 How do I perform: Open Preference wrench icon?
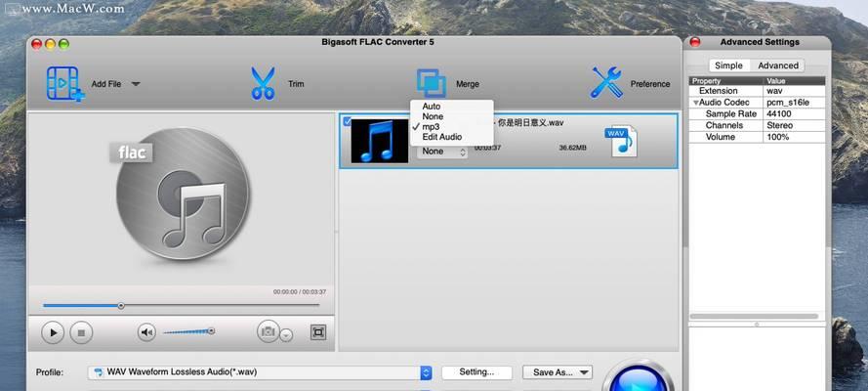click(x=606, y=82)
